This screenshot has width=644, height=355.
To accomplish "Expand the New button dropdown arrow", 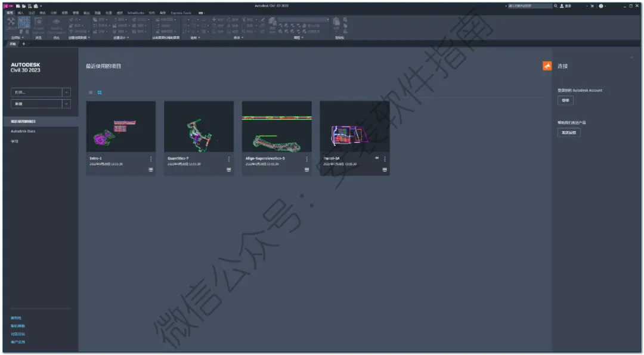I will (x=66, y=104).
